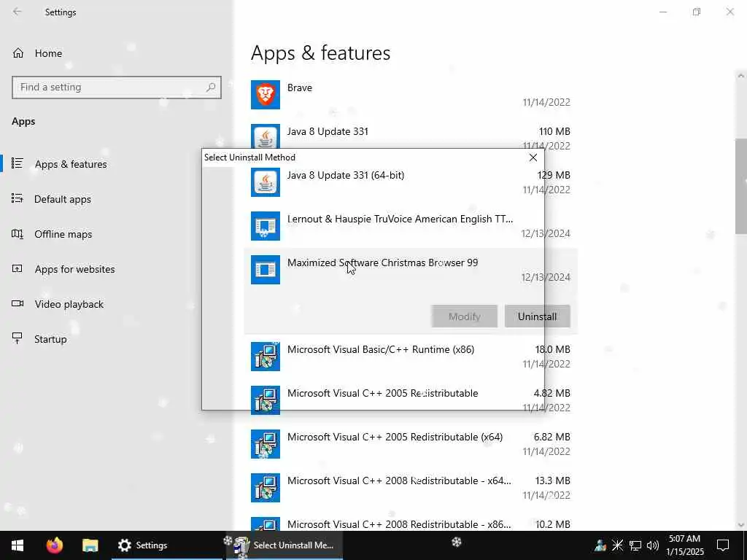Screen dimensions: 747x560
Task: Click the Lernout & Hauspie TruVoice icon
Action: (266, 226)
